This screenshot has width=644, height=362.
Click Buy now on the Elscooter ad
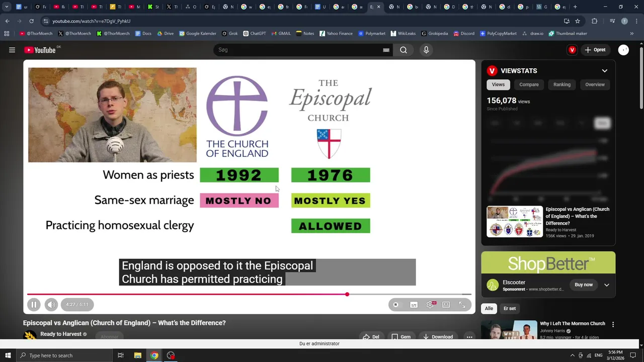pos(584,285)
